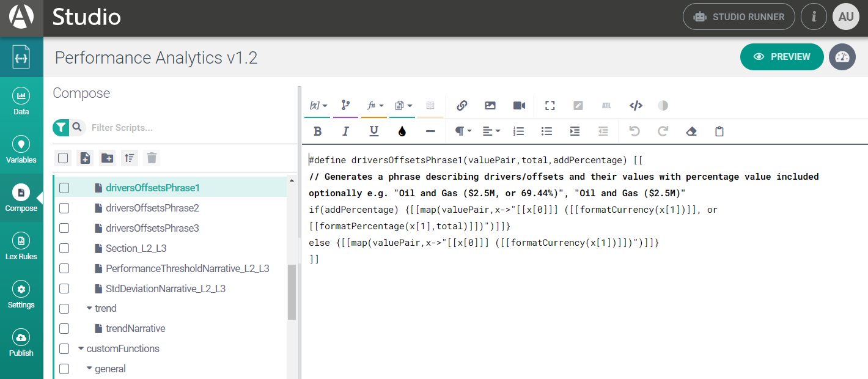
Task: Toggle italic text formatting
Action: click(x=345, y=131)
